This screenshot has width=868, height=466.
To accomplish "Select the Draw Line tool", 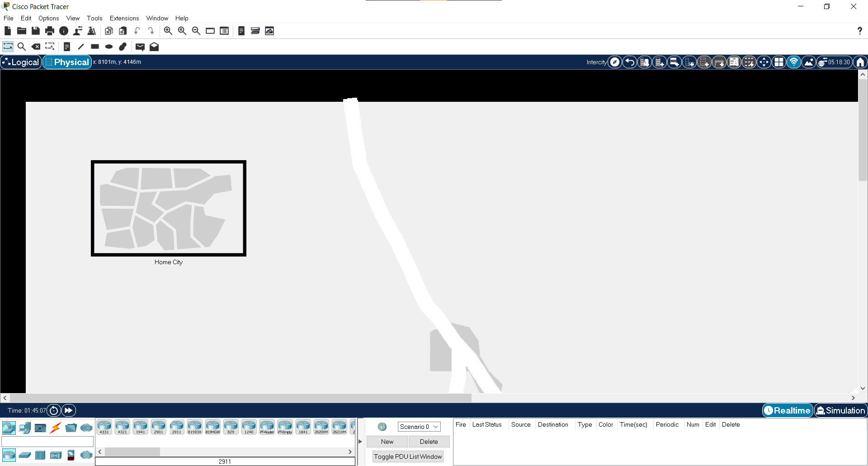I will coord(81,47).
